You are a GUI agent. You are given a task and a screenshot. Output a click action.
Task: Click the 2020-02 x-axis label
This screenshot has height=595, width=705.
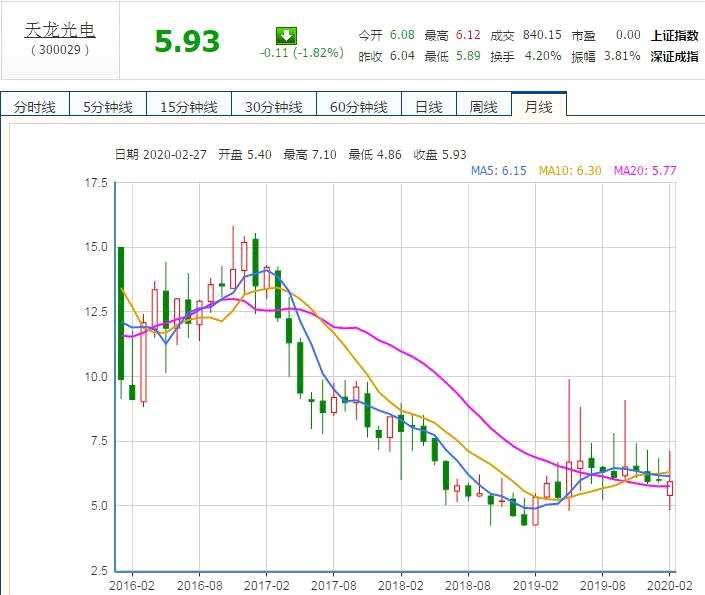click(x=669, y=586)
